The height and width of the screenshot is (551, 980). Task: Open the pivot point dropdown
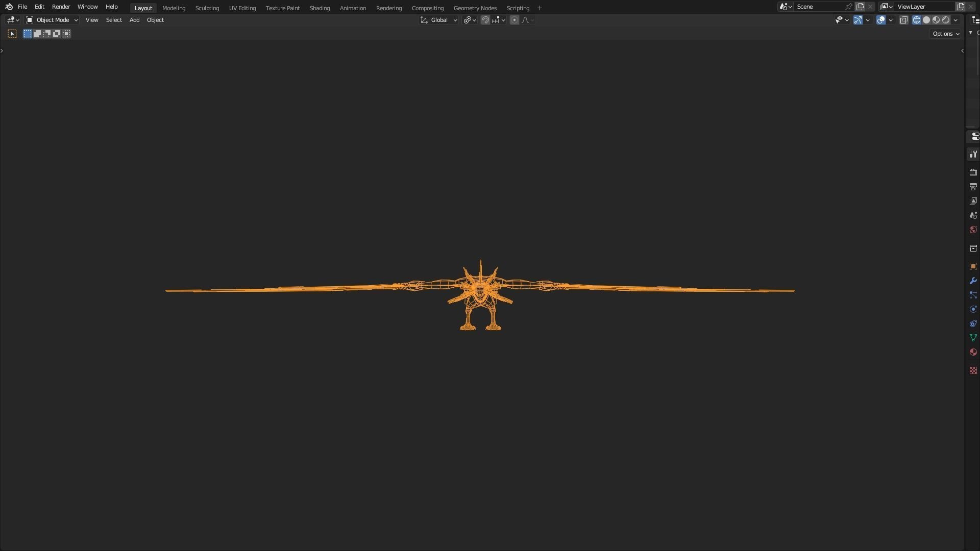click(x=470, y=20)
